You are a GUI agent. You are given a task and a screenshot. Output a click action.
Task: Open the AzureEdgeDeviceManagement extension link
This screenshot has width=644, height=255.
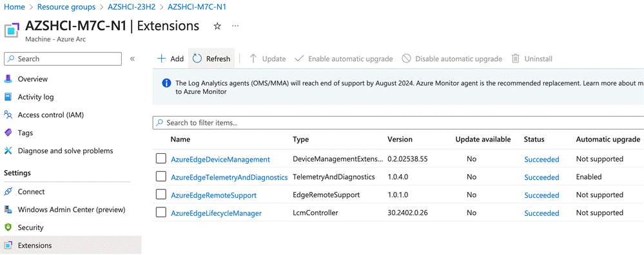(220, 160)
